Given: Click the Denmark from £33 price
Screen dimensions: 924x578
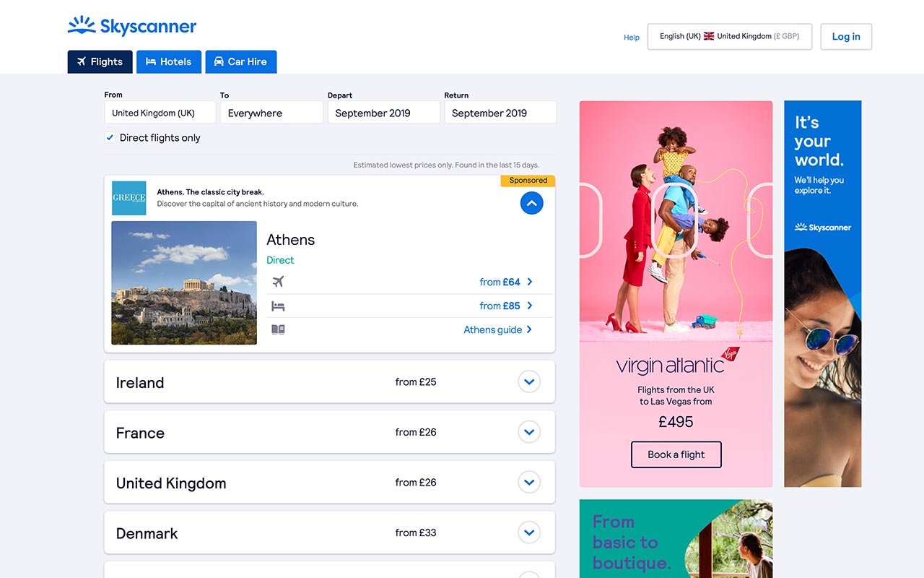Looking at the screenshot, I should pyautogui.click(x=416, y=532).
